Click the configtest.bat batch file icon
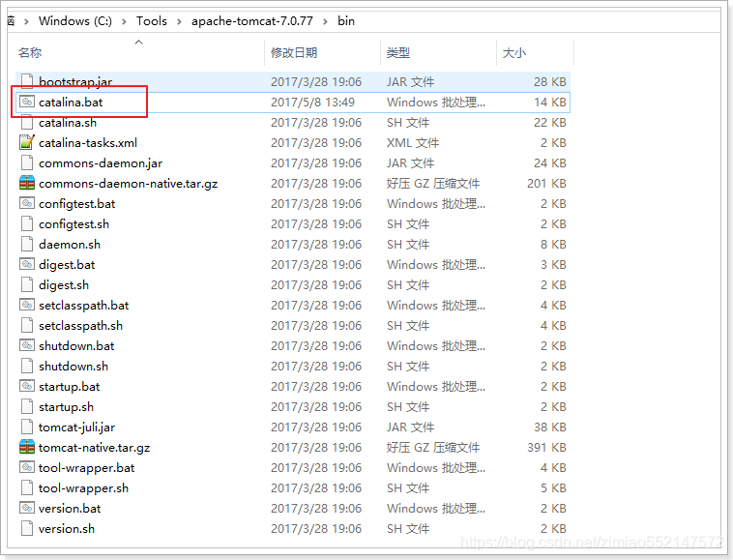 point(27,203)
